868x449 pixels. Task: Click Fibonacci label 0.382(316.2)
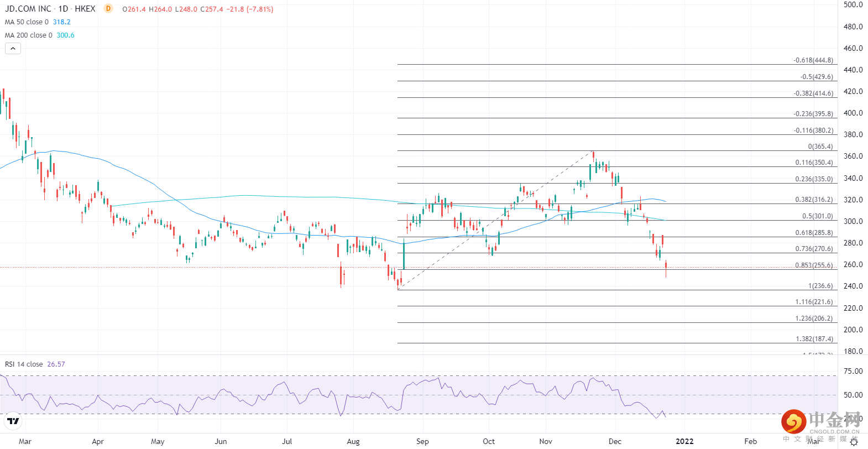pos(814,200)
